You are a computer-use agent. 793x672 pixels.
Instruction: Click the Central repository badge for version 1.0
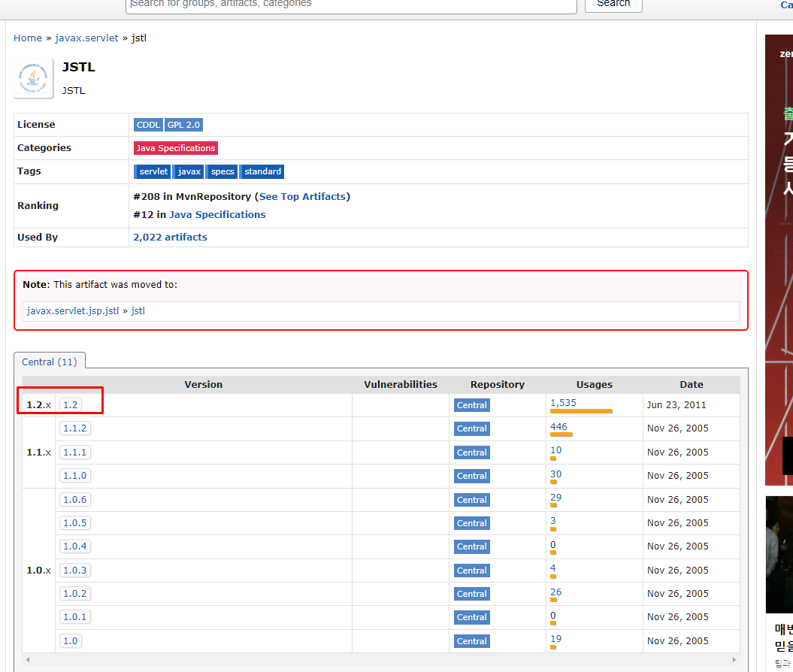coord(472,641)
